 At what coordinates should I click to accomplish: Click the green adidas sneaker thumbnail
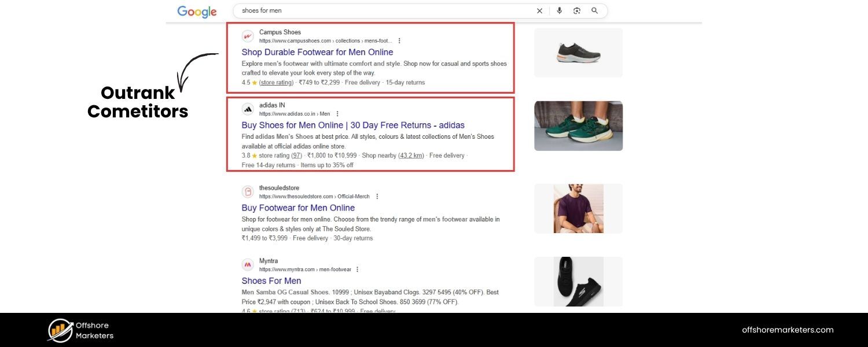pyautogui.click(x=578, y=125)
